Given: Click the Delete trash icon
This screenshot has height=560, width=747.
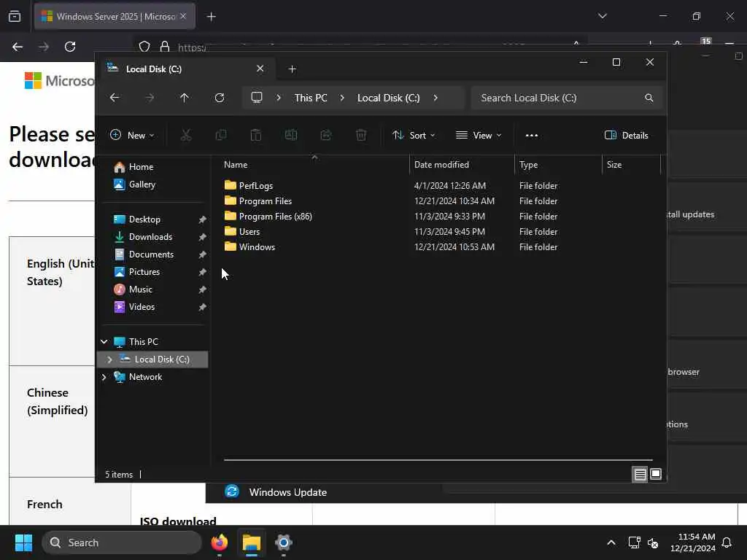Looking at the screenshot, I should click(x=361, y=135).
